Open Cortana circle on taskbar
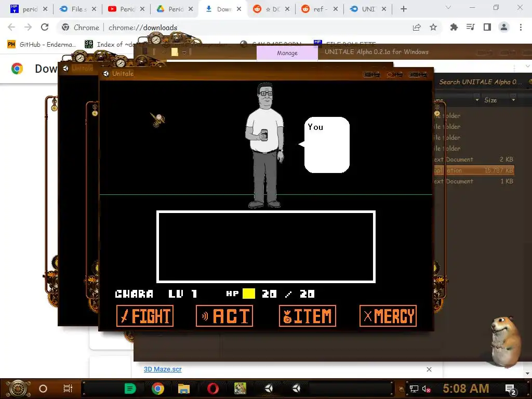The width and height of the screenshot is (532, 399). point(43,389)
